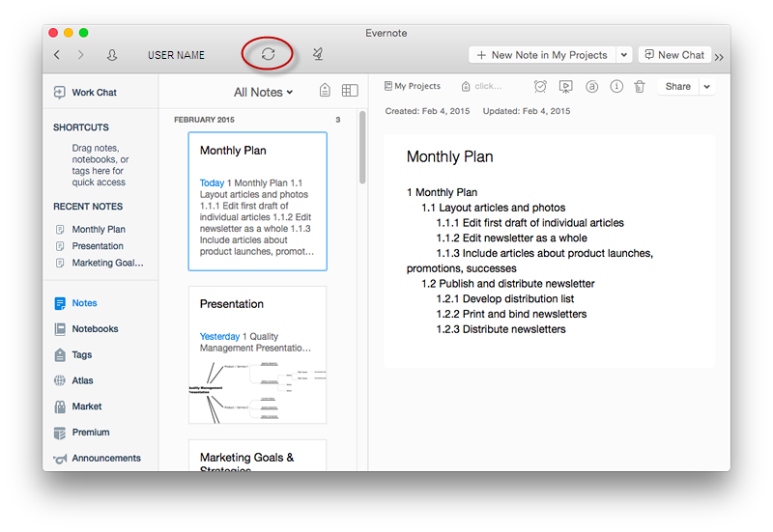Click the FEBRUARY 2015 section header
773x532 pixels.
pos(204,120)
